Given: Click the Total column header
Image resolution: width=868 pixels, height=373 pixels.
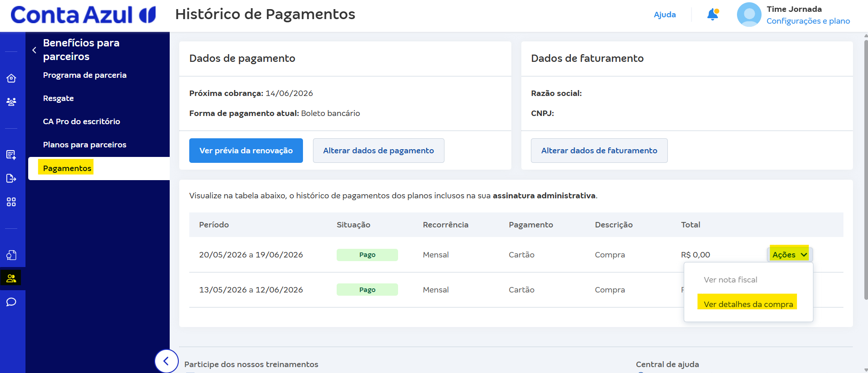Looking at the screenshot, I should [x=691, y=225].
